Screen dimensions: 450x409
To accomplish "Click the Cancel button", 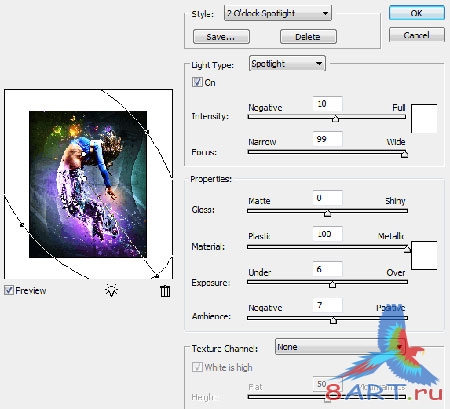I will point(417,35).
